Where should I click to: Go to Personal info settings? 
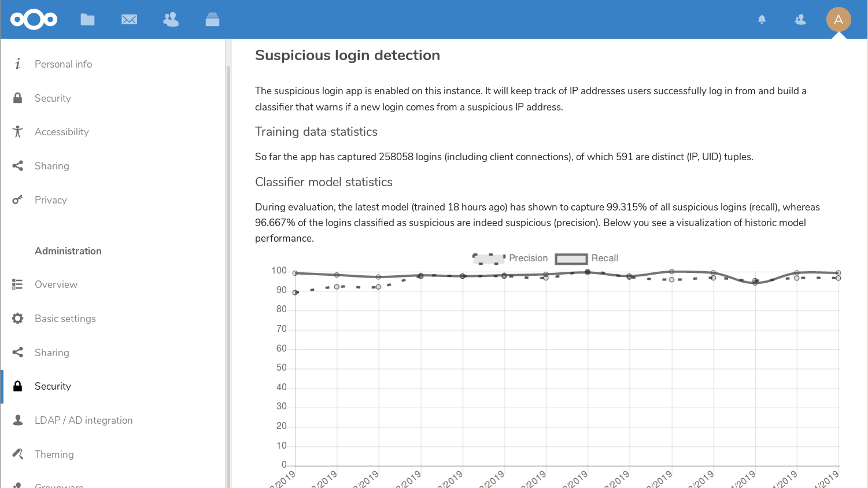pos(63,64)
